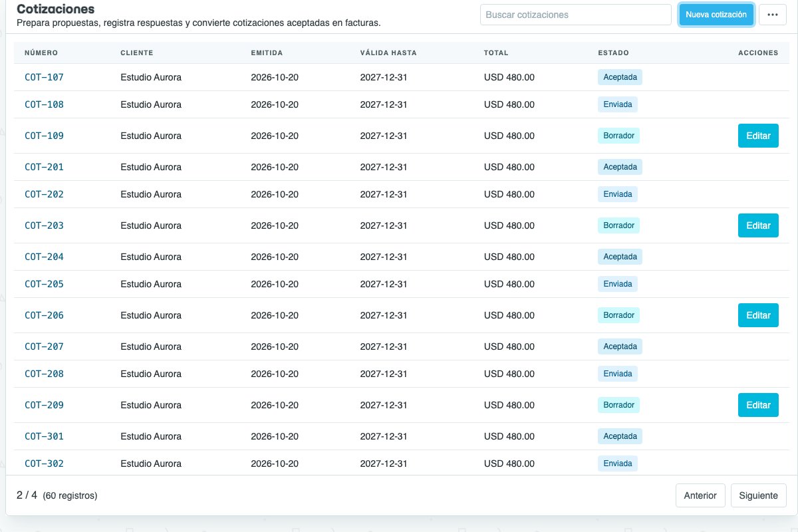
Task: Click the Número column header
Action: coord(41,53)
